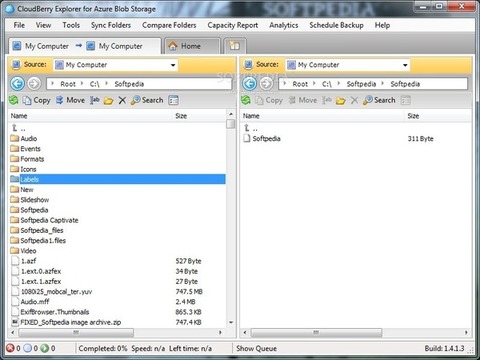Screen dimensions: 480x360
Task: Switch to the Home tab
Action: tap(191, 46)
